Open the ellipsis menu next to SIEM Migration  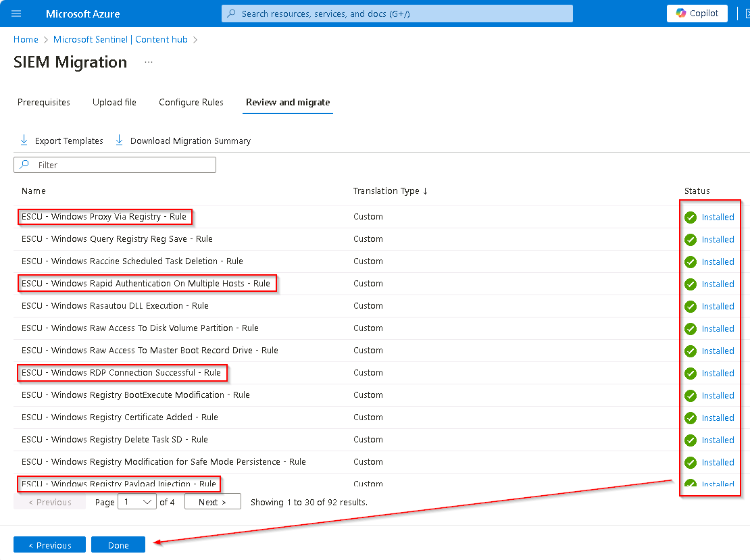click(x=149, y=62)
